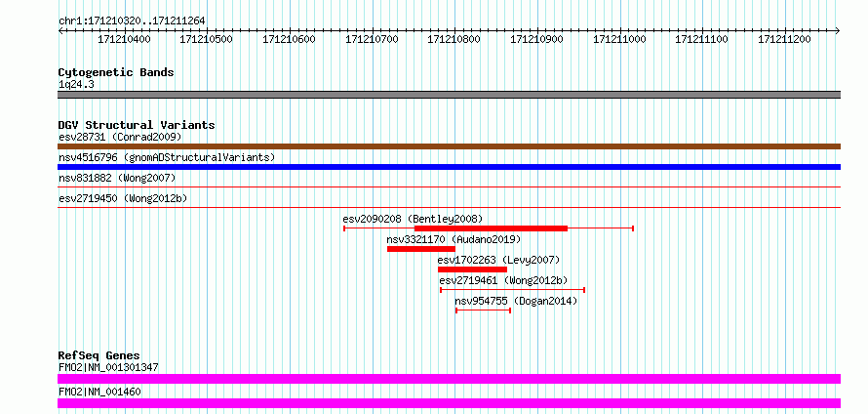Click ruler position 171211100

click(702, 39)
